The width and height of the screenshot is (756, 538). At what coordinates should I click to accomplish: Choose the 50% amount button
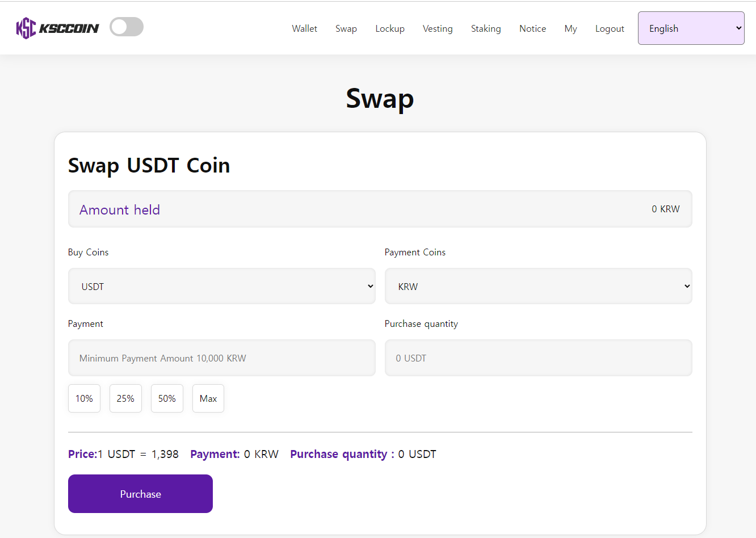(x=167, y=398)
